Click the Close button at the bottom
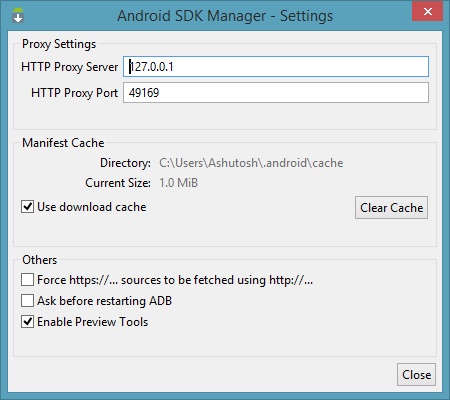 (416, 375)
